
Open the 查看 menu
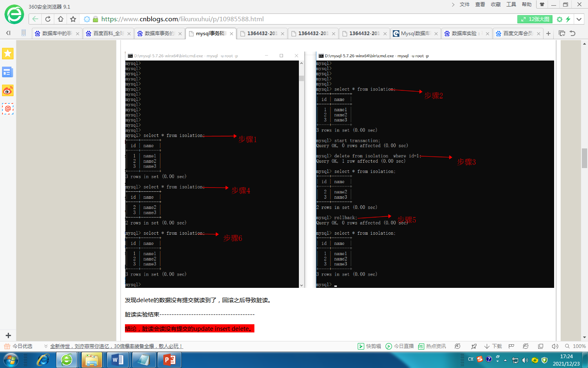coord(480,4)
